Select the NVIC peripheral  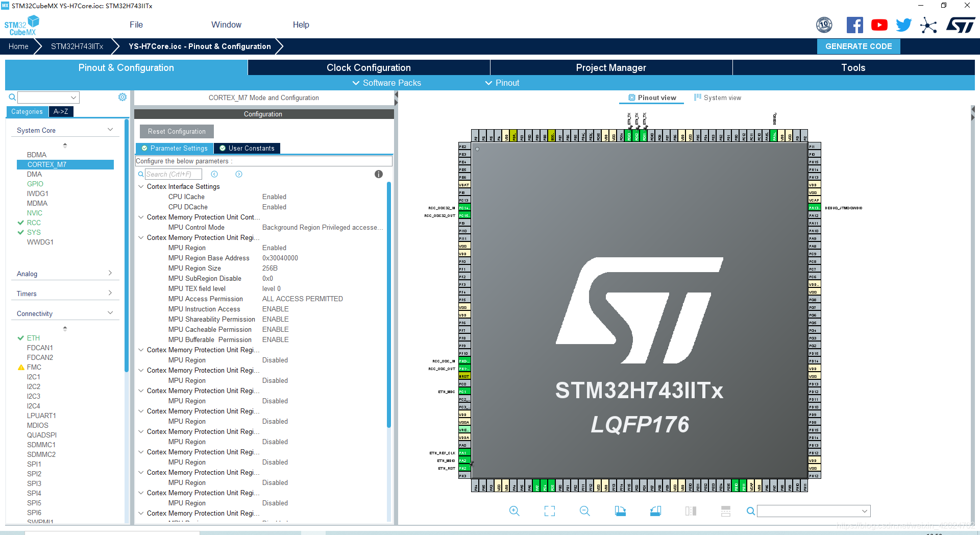[35, 213]
